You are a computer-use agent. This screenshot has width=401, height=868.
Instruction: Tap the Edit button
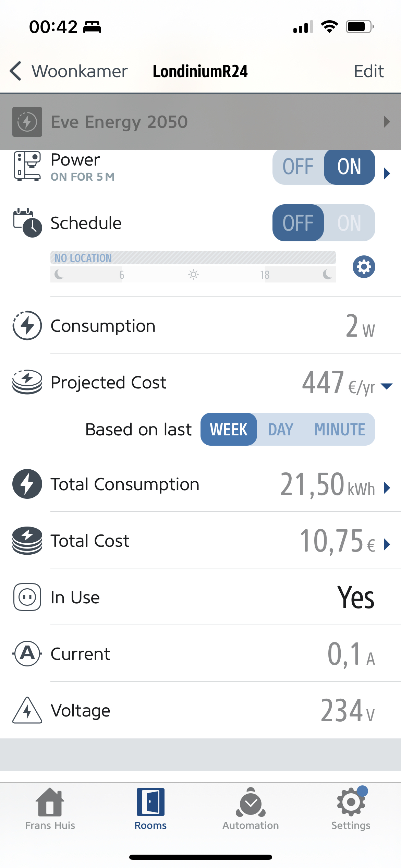coord(368,71)
